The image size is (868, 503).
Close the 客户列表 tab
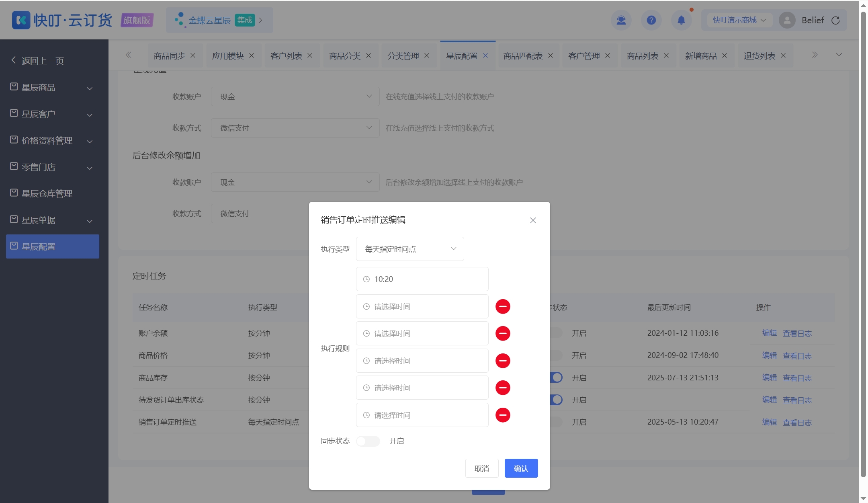[310, 55]
